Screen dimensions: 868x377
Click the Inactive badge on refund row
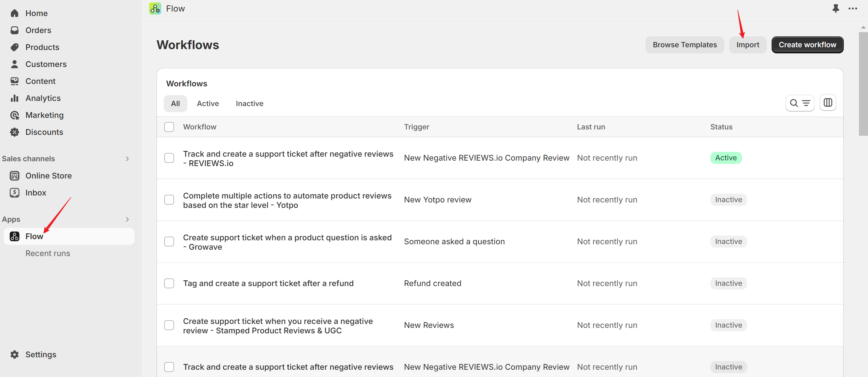click(x=729, y=283)
